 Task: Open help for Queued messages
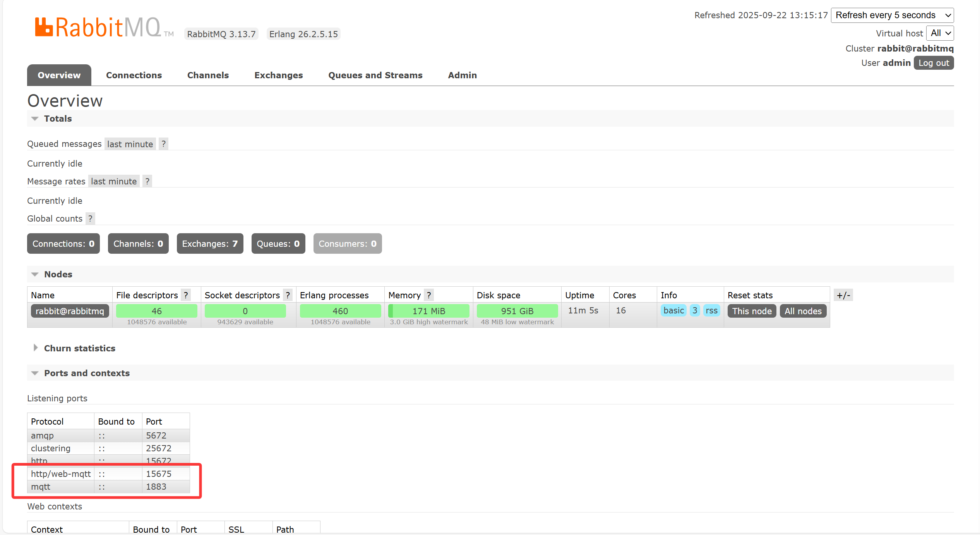[163, 144]
